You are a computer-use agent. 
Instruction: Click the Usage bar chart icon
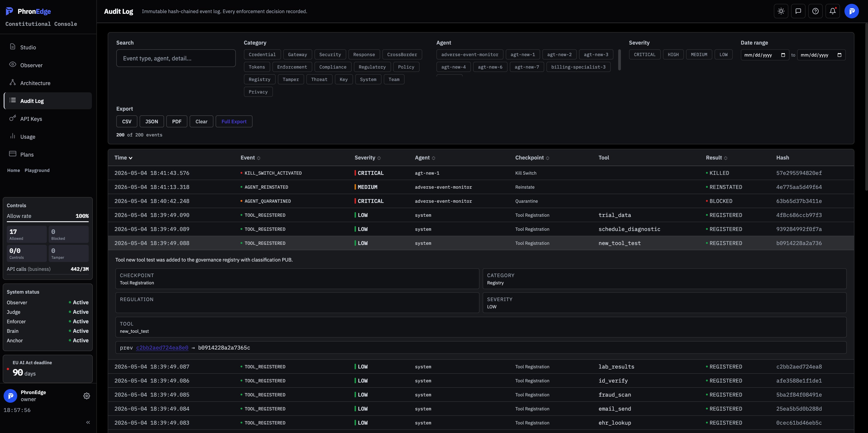(12, 136)
